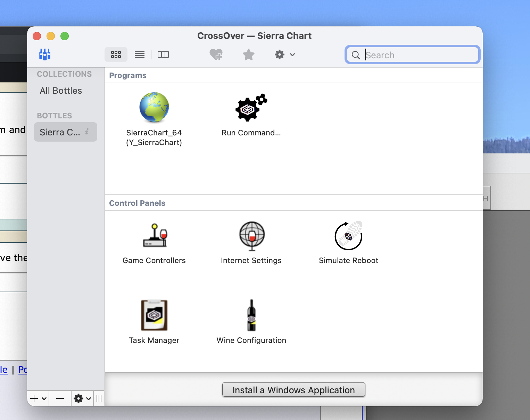Switch to icon grid view
Image resolution: width=530 pixels, height=420 pixels.
click(116, 54)
